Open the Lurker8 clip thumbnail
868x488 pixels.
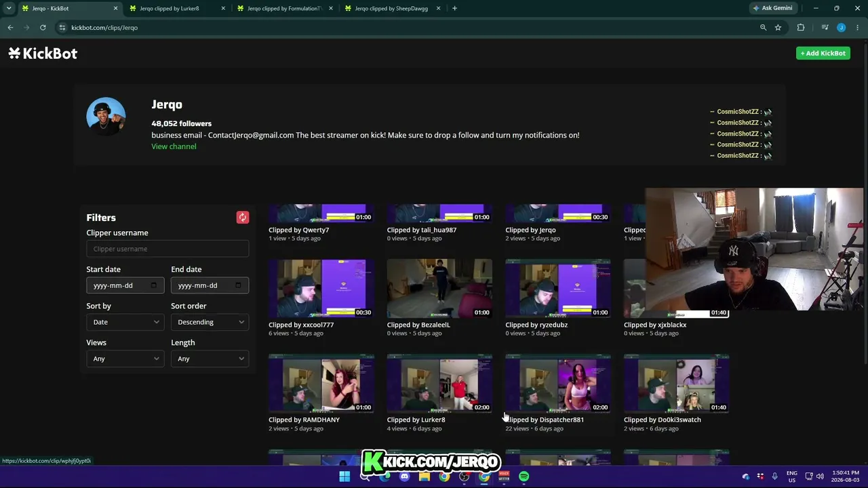[439, 383]
